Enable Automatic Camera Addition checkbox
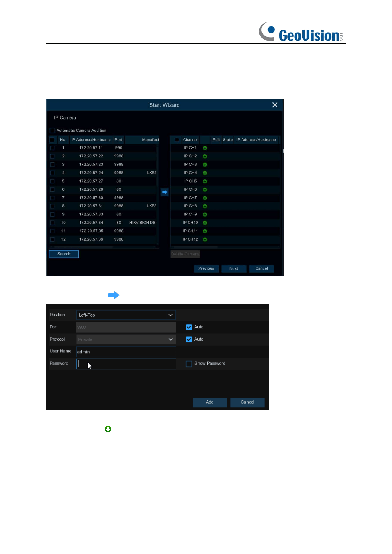Viewport: 392px width, 554px height. 52,131
